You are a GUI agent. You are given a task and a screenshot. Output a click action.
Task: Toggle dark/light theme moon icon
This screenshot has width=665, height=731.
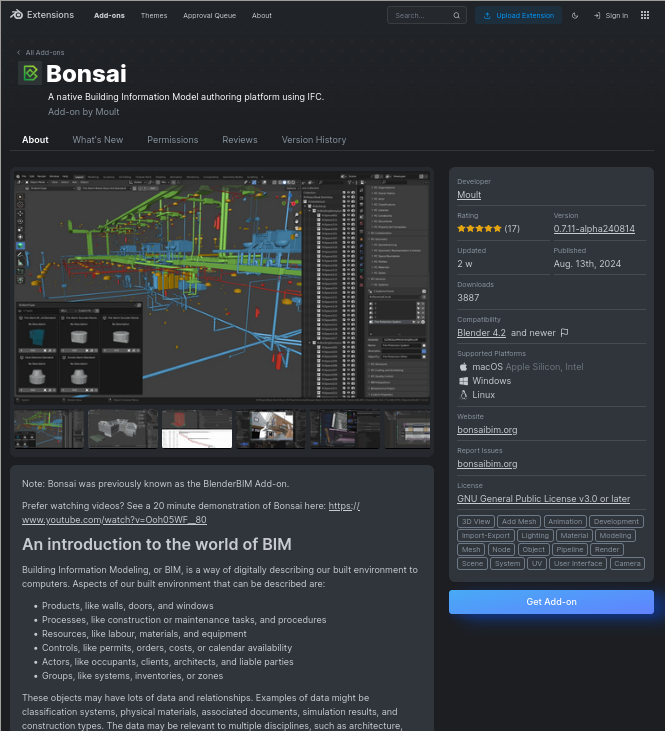point(575,15)
